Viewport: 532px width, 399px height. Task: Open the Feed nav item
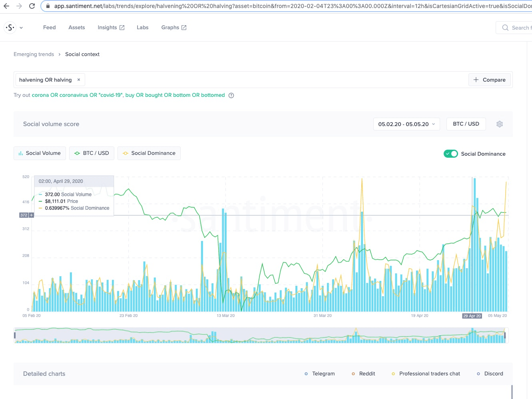tap(50, 28)
